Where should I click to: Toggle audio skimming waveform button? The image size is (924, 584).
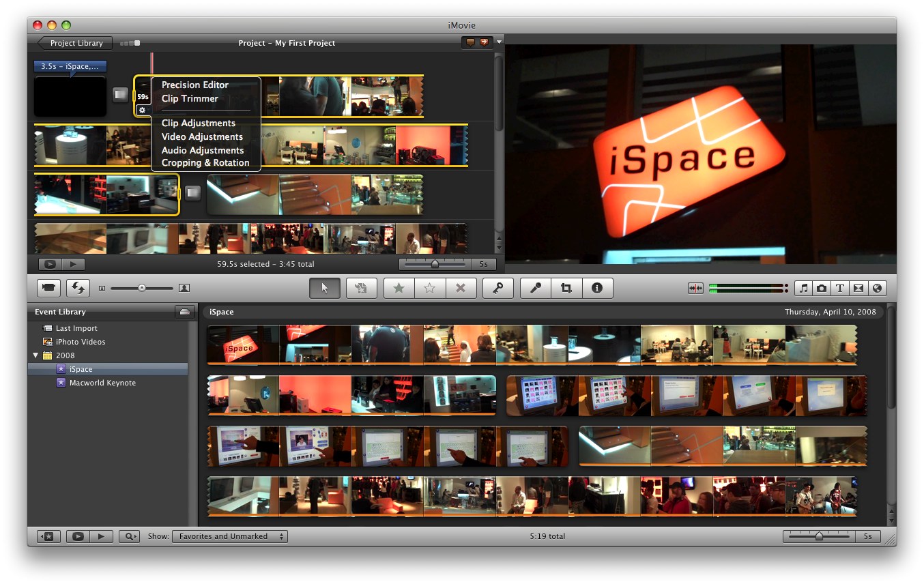[695, 288]
